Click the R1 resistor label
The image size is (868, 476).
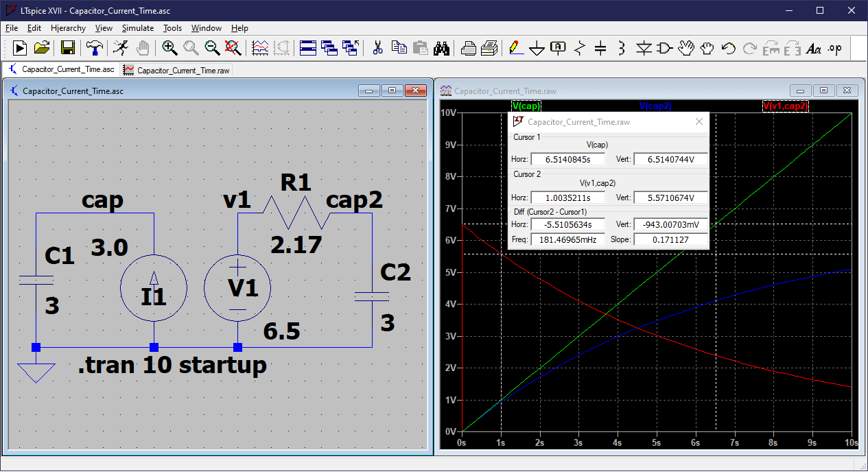coord(296,182)
